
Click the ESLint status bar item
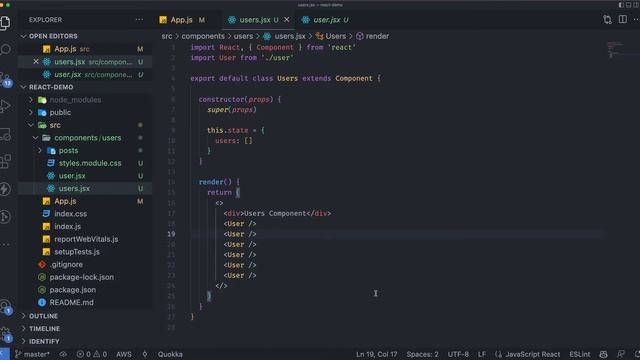580,354
